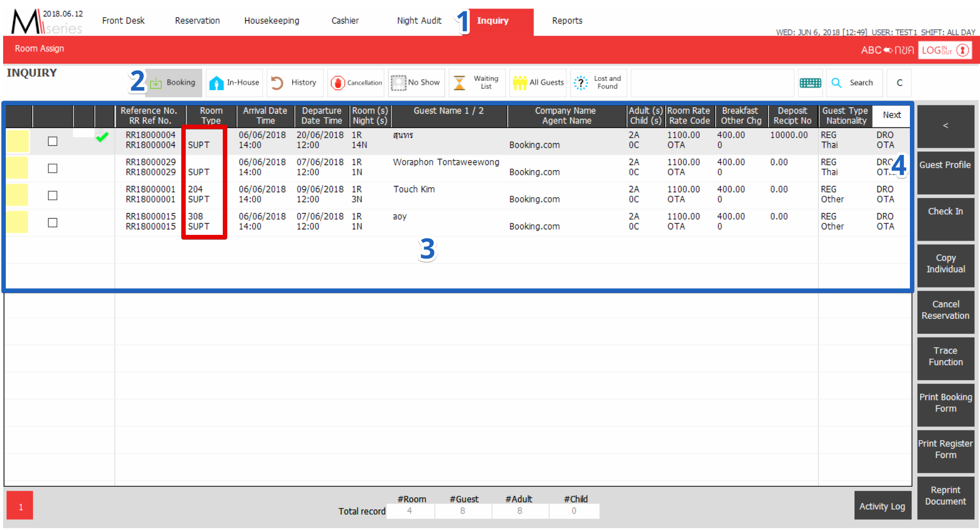Open the No Show list icon
980x530 pixels.
[x=398, y=83]
